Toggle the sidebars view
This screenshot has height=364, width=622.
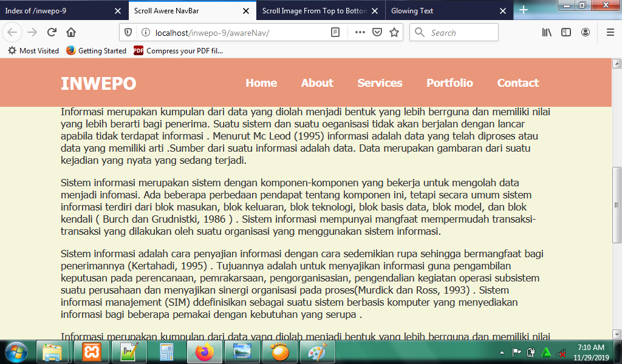[x=566, y=32]
